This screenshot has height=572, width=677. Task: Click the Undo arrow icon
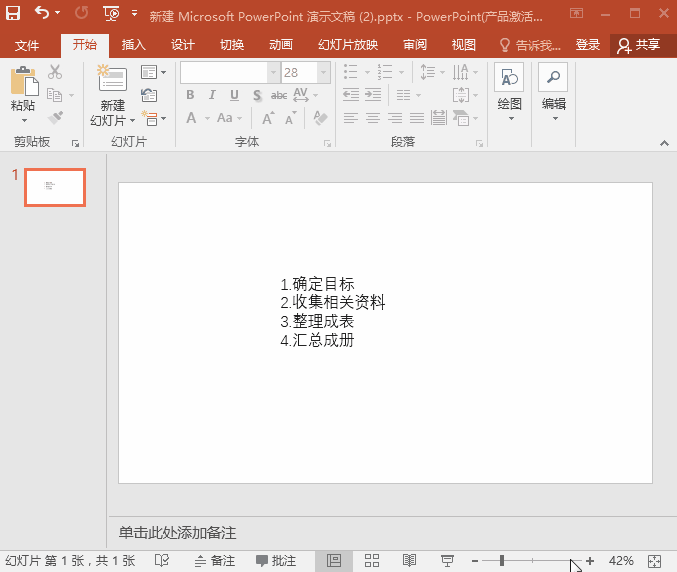click(x=41, y=14)
